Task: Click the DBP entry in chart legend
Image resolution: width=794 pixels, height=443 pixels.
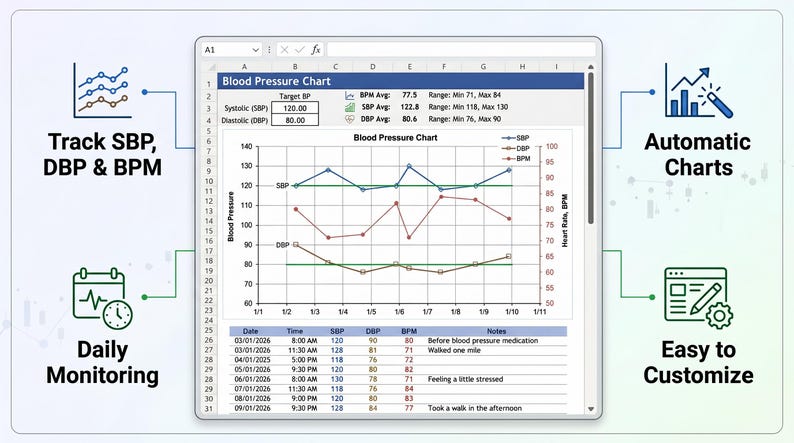Action: (515, 148)
